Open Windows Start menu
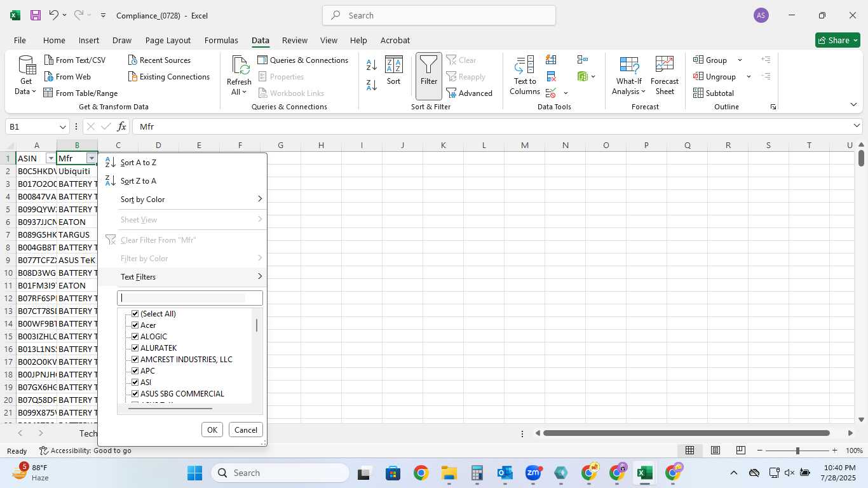Viewport: 868px width, 488px height. (194, 473)
